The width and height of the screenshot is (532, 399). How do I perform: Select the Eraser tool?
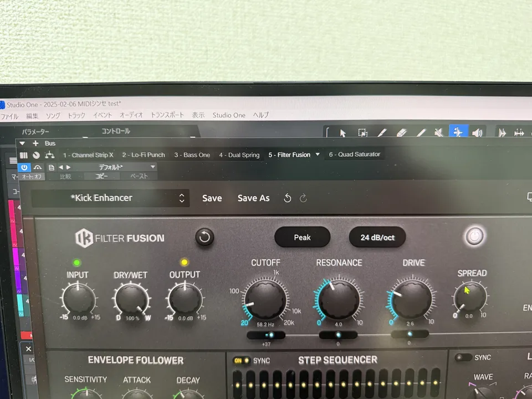click(x=402, y=133)
